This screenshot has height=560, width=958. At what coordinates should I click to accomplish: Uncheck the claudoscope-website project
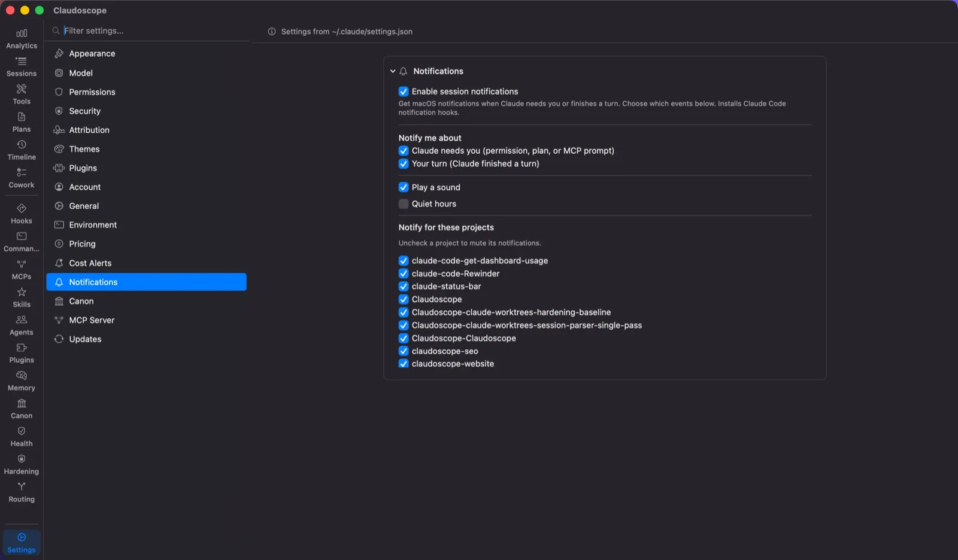click(404, 364)
